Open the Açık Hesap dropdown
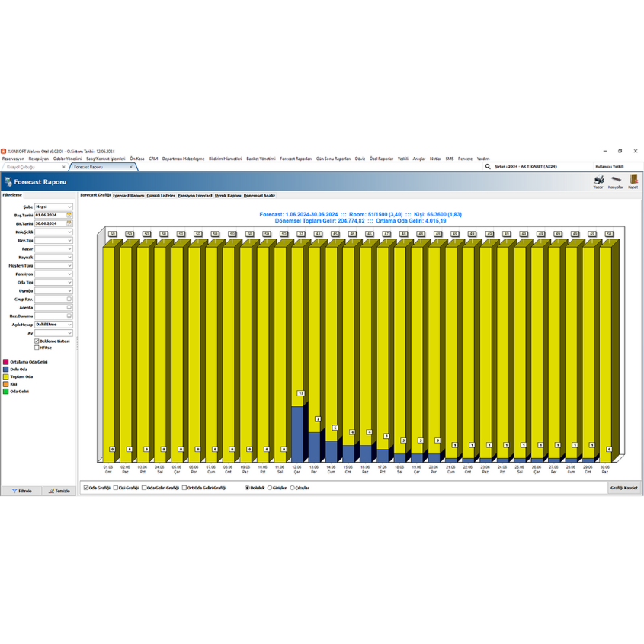Image resolution: width=644 pixels, height=644 pixels. click(69, 324)
